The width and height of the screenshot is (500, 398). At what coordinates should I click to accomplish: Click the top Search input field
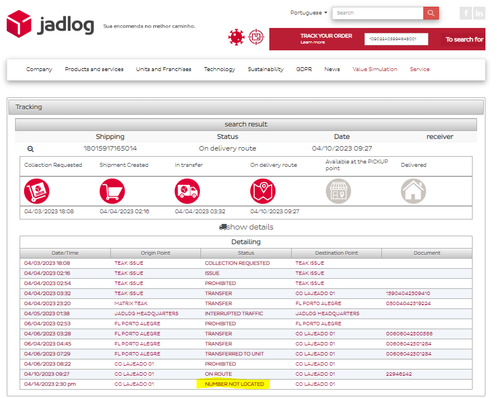[378, 13]
